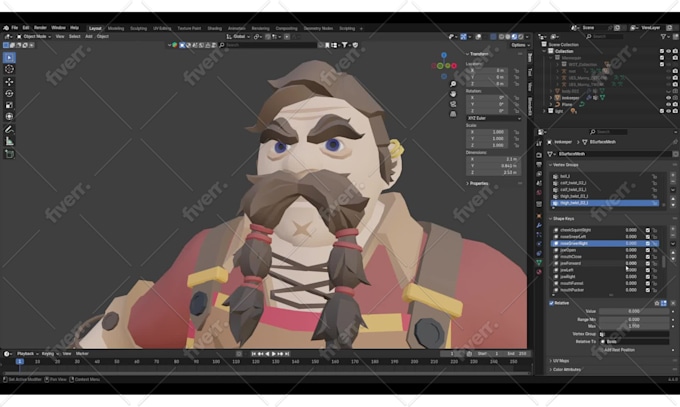This screenshot has width=680, height=407.
Task: Open the Tool properties tab icon
Action: coord(539,144)
